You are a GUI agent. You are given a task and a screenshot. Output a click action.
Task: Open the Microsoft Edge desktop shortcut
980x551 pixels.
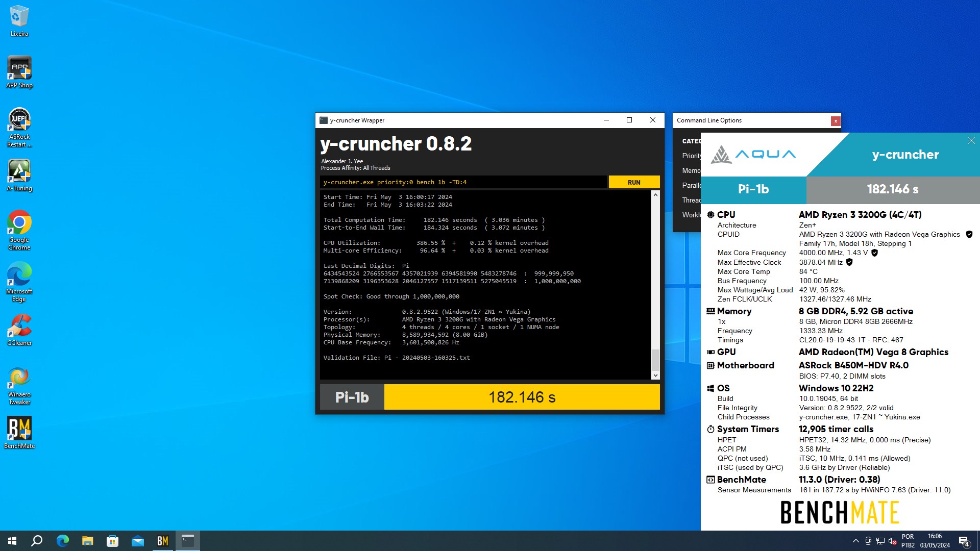19,282
